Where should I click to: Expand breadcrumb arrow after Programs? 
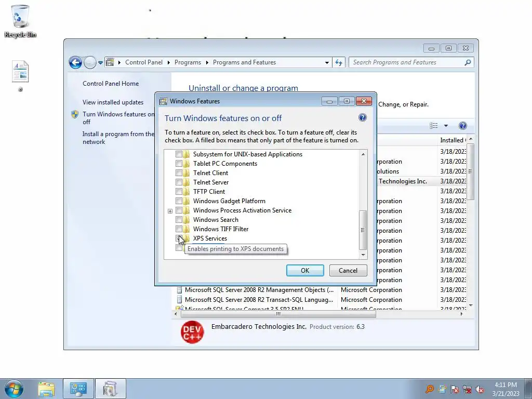coord(207,62)
